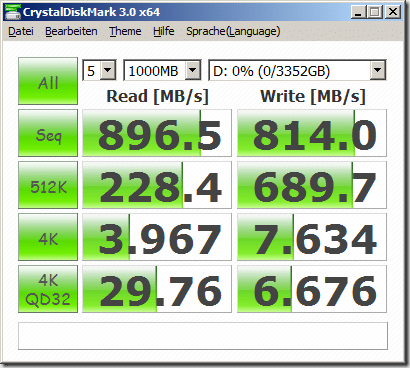Minimize the CrystalDiskMark window
This screenshot has height=368, width=410.
click(x=358, y=12)
